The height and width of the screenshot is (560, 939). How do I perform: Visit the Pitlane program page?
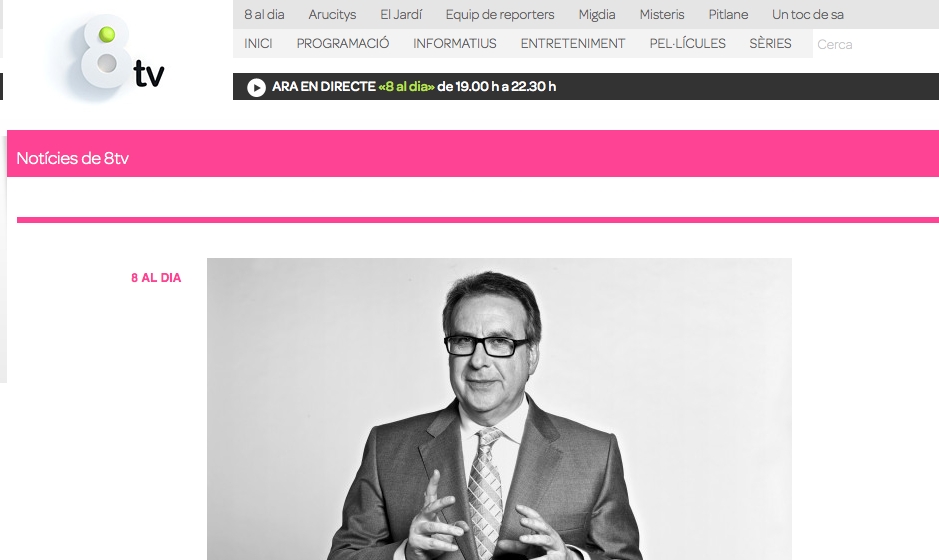728,14
